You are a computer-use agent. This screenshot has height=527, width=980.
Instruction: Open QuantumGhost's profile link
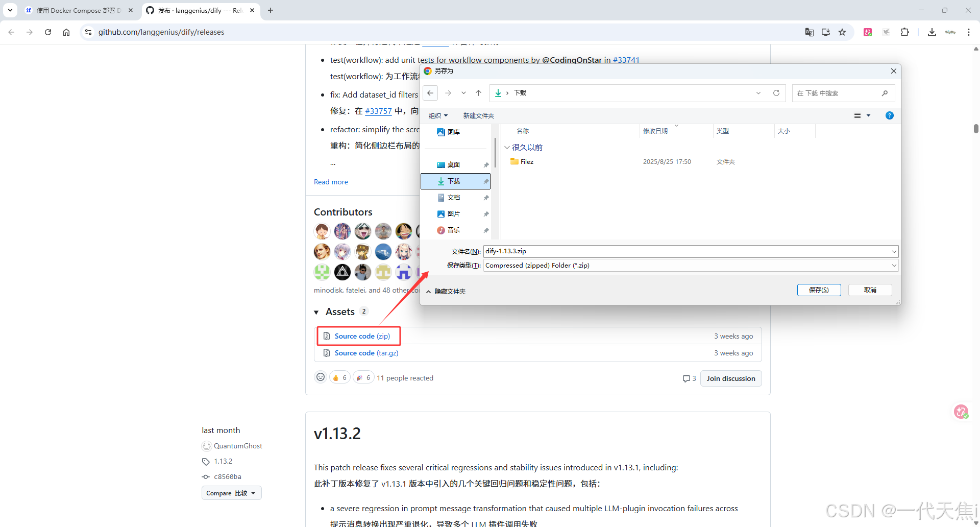point(238,446)
